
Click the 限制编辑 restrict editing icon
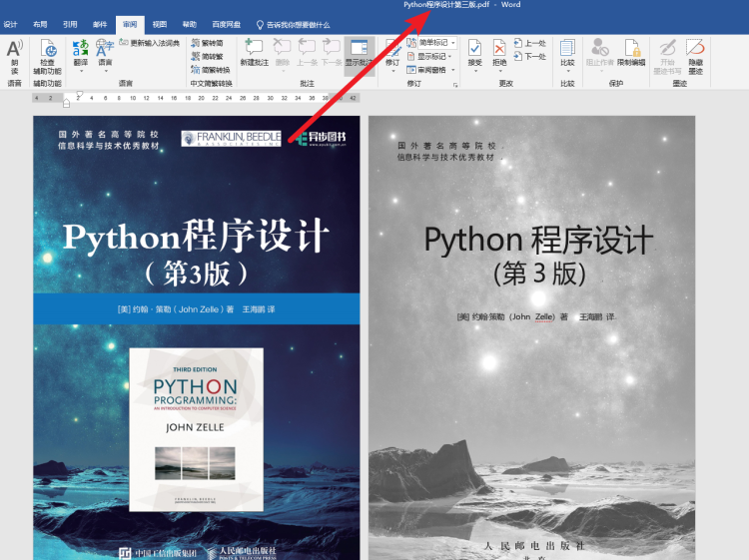coord(631,54)
